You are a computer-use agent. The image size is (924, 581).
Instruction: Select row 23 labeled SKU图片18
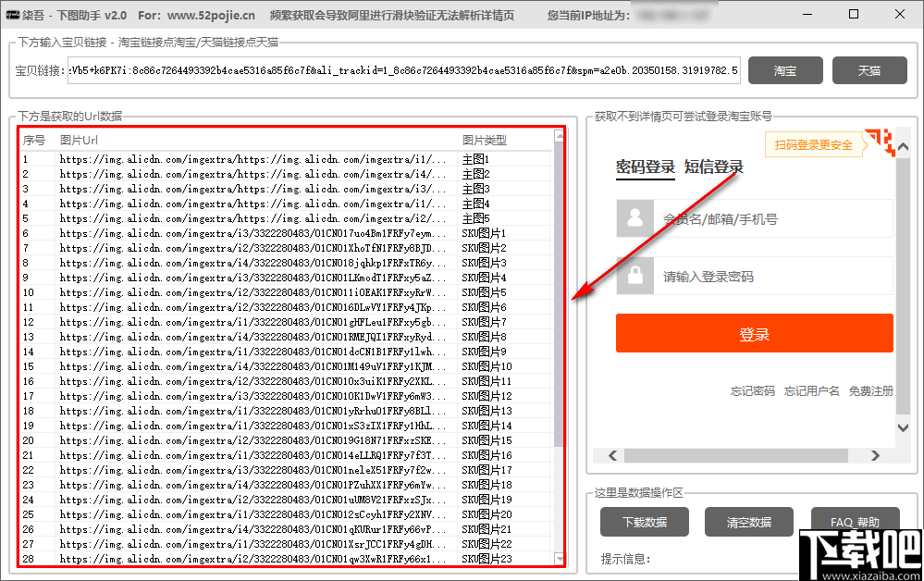pos(287,485)
